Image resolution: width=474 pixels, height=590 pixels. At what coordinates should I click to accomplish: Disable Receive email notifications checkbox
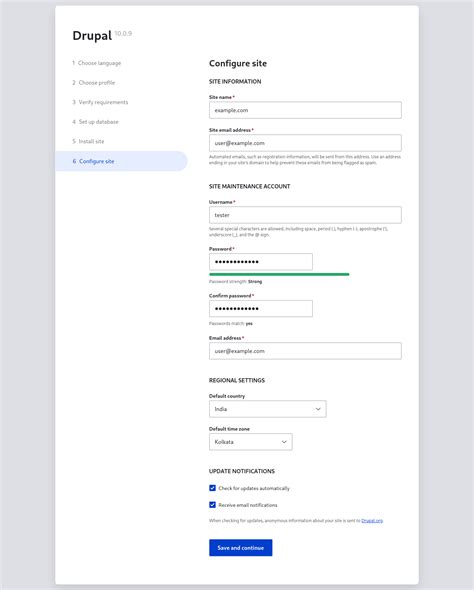(x=213, y=505)
